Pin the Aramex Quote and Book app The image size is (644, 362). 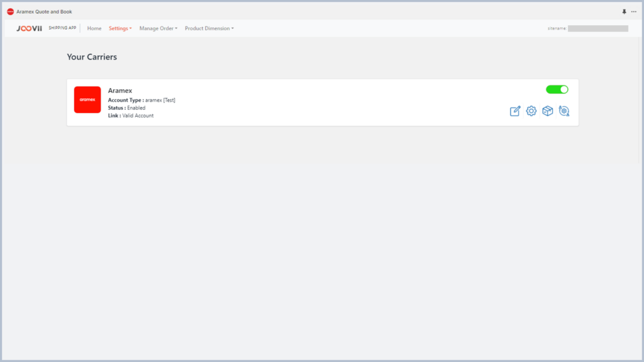coord(624,11)
